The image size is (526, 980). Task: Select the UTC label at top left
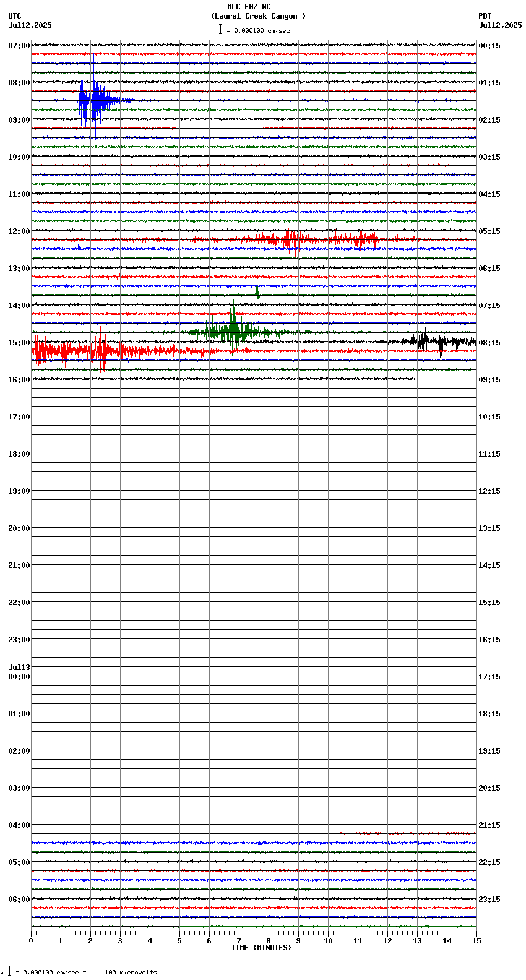[x=15, y=16]
